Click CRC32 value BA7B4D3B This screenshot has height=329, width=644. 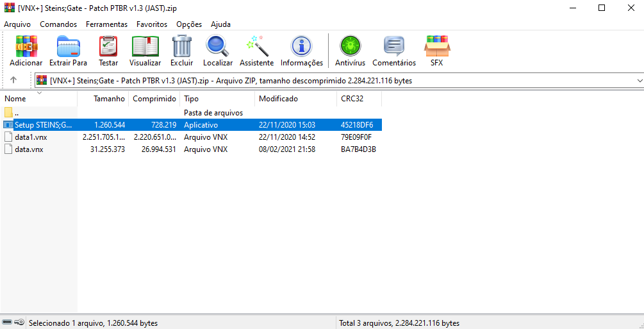tap(359, 149)
